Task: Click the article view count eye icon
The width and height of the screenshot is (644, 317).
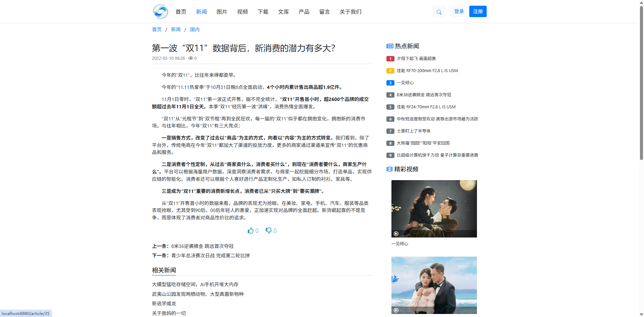Action: 191,58
